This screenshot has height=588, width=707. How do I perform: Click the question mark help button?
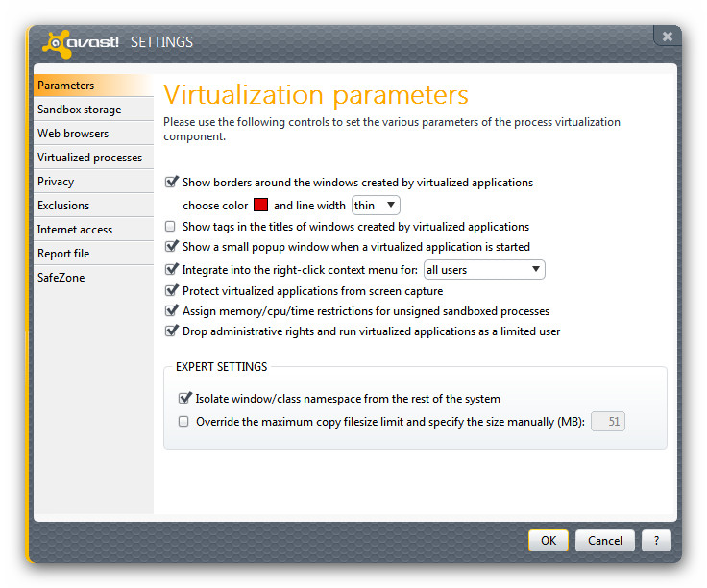656,540
